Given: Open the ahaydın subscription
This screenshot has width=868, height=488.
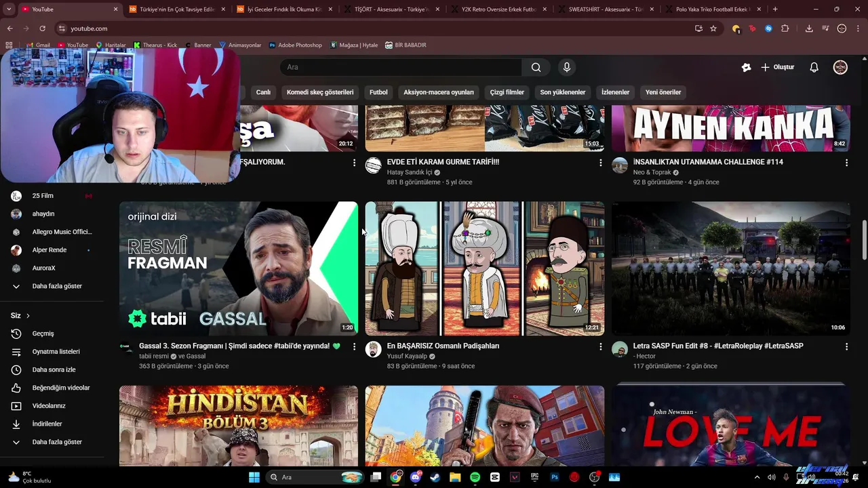Looking at the screenshot, I should (52, 214).
